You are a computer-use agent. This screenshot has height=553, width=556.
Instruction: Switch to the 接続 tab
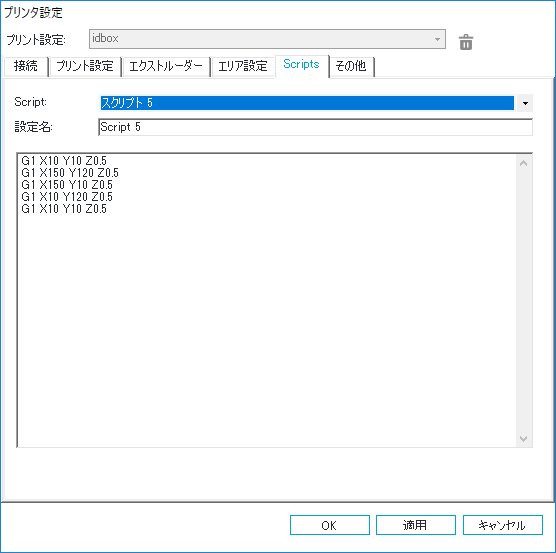coord(26,66)
